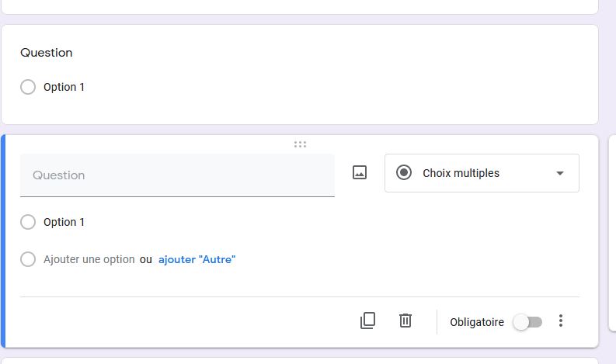Screen dimensions: 616x364
Task: Duplicate the selected question
Action: pyautogui.click(x=367, y=321)
